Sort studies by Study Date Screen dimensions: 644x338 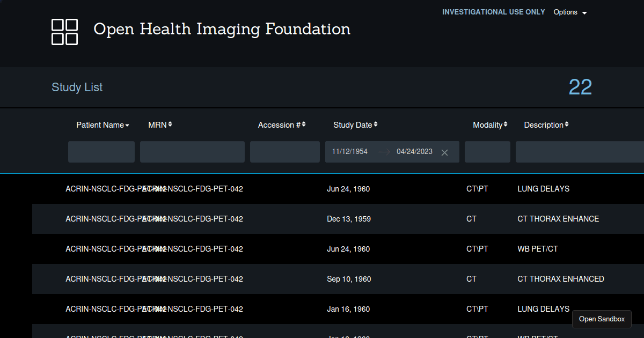[x=355, y=125]
